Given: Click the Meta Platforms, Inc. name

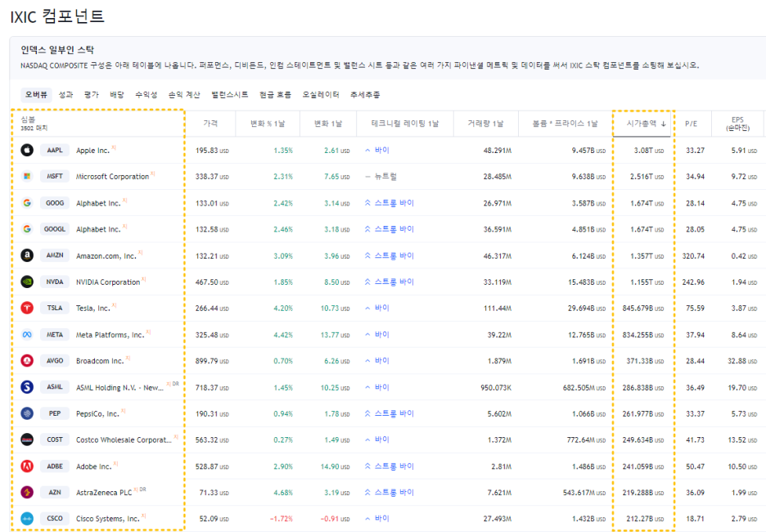Looking at the screenshot, I should pyautogui.click(x=110, y=335).
